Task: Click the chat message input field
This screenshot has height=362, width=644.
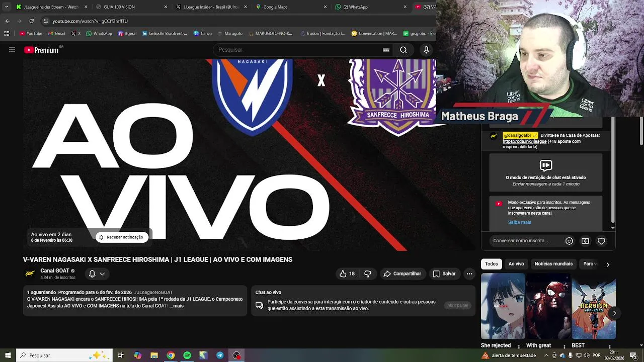Action: (x=526, y=241)
